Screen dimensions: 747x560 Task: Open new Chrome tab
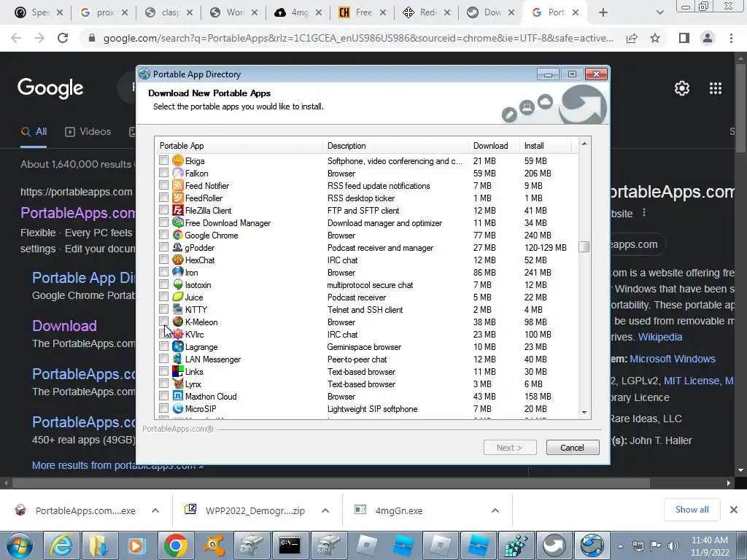tap(603, 12)
